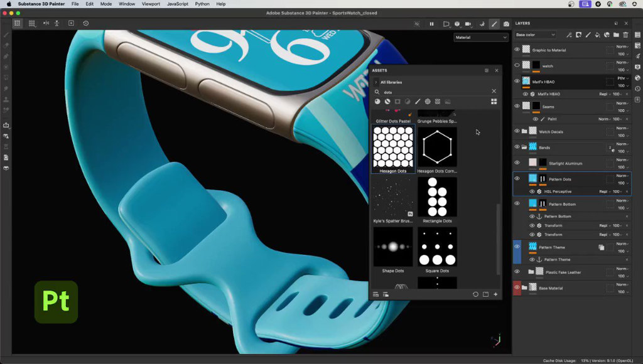Add a folder in Layers panel
Screen dimensions: 643x364
[617, 35]
